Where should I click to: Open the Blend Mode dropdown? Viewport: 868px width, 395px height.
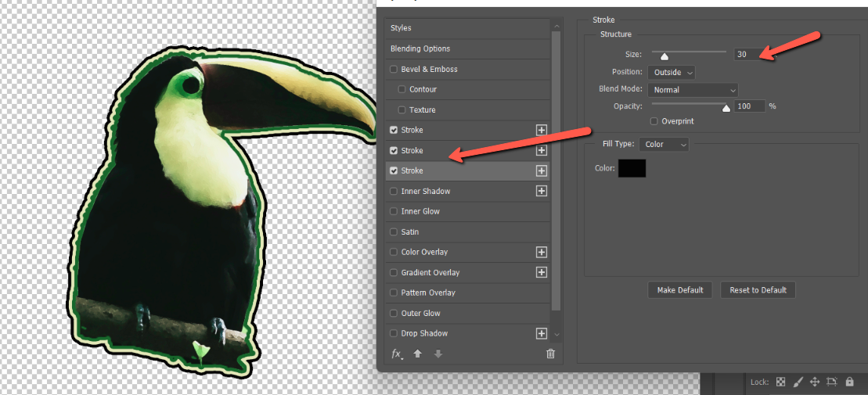coord(692,90)
